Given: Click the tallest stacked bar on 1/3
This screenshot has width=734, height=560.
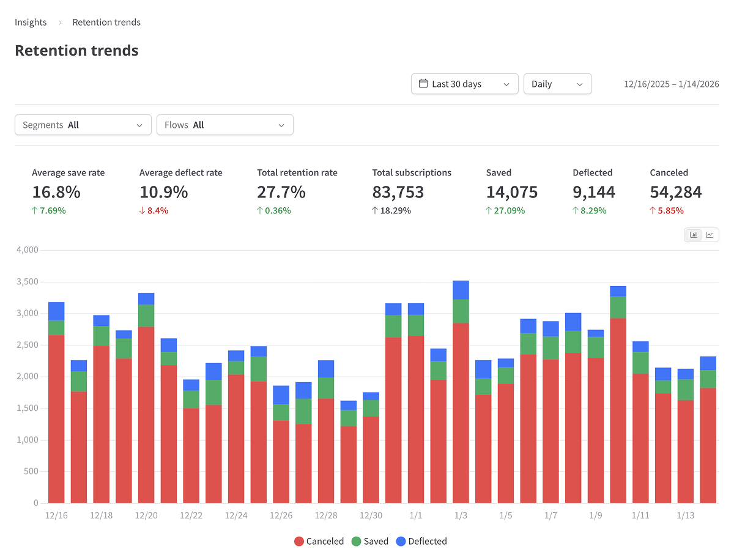Looking at the screenshot, I should [x=461, y=391].
